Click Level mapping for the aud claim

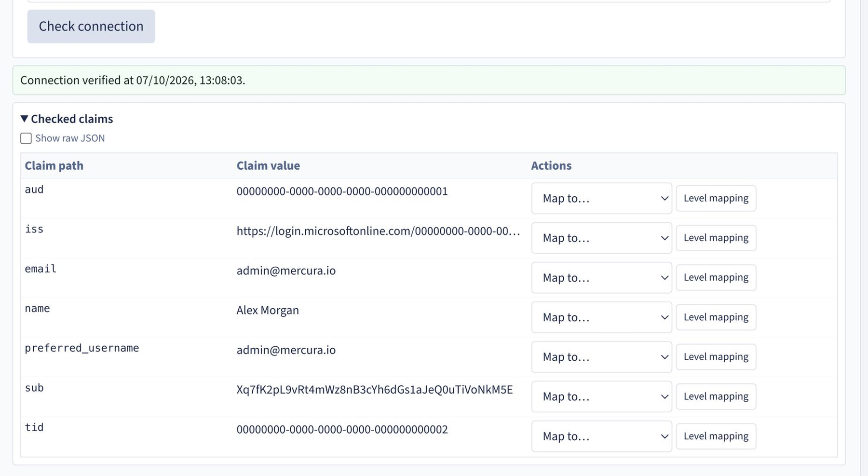click(x=716, y=198)
